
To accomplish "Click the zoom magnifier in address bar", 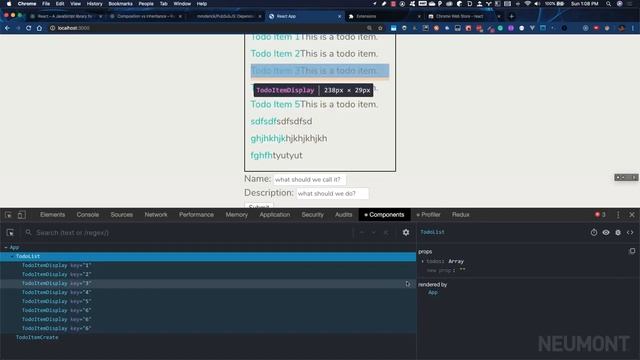I will pos(369,28).
